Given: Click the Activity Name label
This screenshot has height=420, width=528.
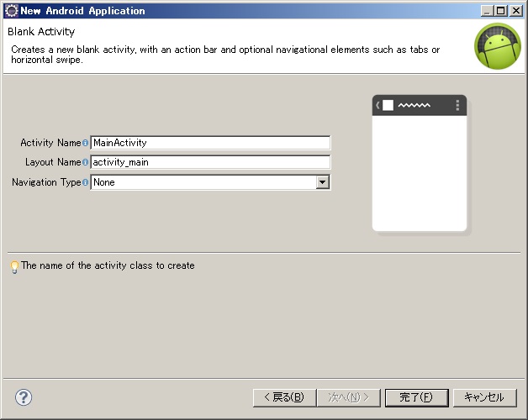Looking at the screenshot, I should 50,143.
